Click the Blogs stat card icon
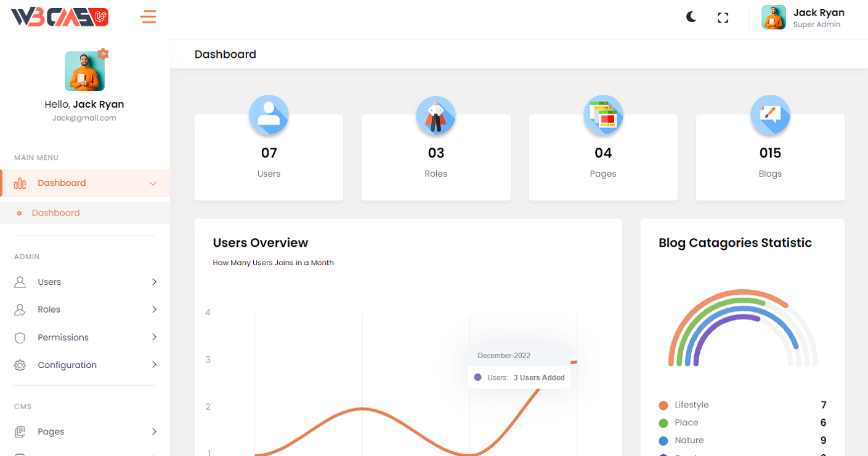The height and width of the screenshot is (456, 868). [x=770, y=115]
